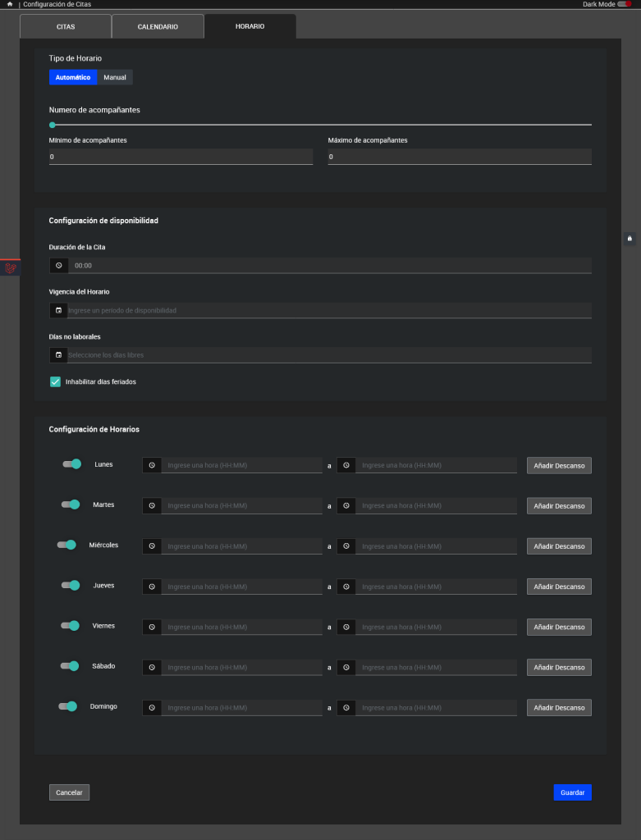The image size is (641, 840).
Task: Switch to the Citas tab
Action: pos(66,27)
